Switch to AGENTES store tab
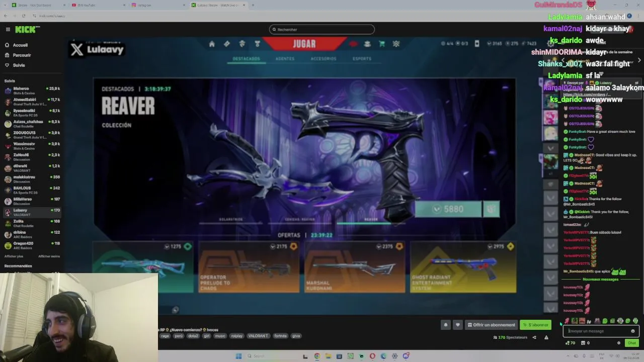The image size is (644, 362). tap(285, 59)
